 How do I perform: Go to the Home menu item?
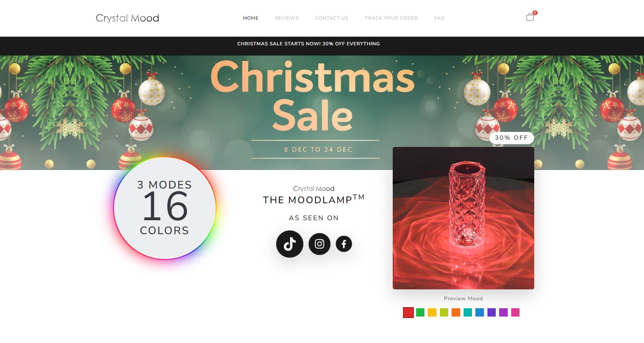tap(251, 18)
